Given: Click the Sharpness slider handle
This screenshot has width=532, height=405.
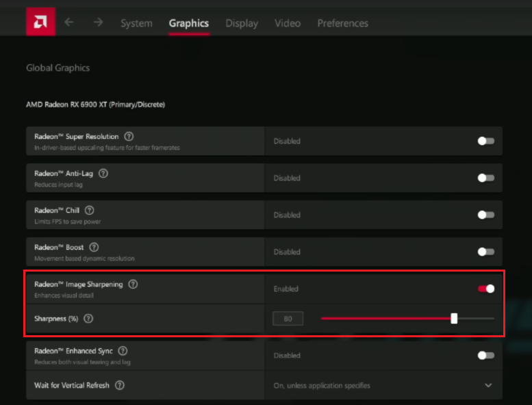Looking at the screenshot, I should tap(454, 318).
